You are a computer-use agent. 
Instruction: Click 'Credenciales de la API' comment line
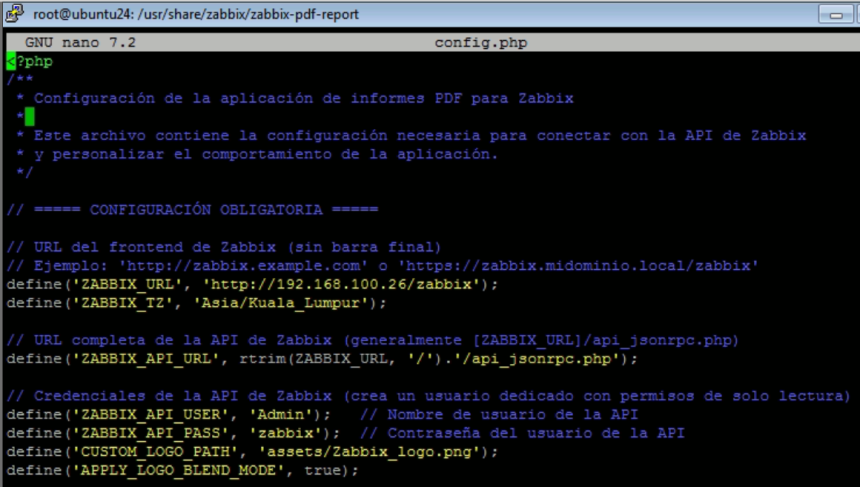(x=428, y=396)
